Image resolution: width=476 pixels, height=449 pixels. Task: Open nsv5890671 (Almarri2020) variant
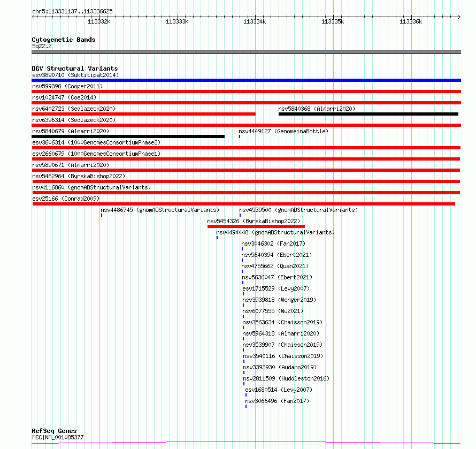[71, 165]
